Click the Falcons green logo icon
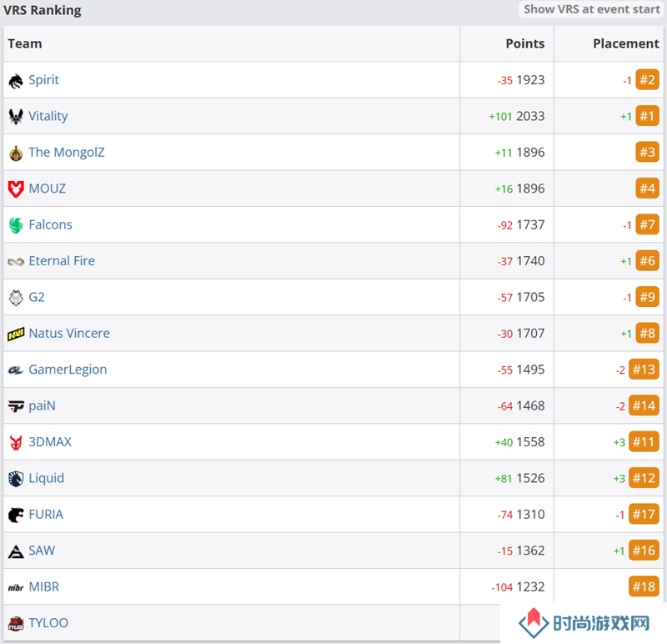The image size is (667, 644). point(16,225)
